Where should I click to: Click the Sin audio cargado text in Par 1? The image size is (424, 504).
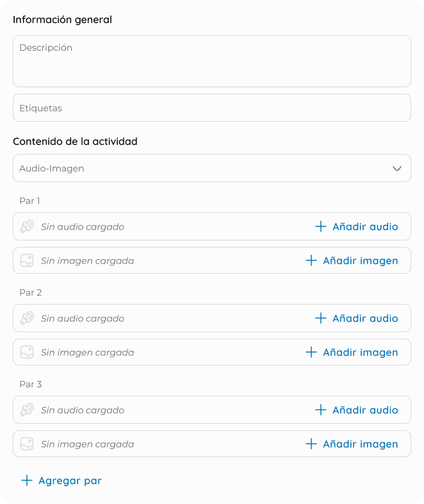(x=83, y=227)
